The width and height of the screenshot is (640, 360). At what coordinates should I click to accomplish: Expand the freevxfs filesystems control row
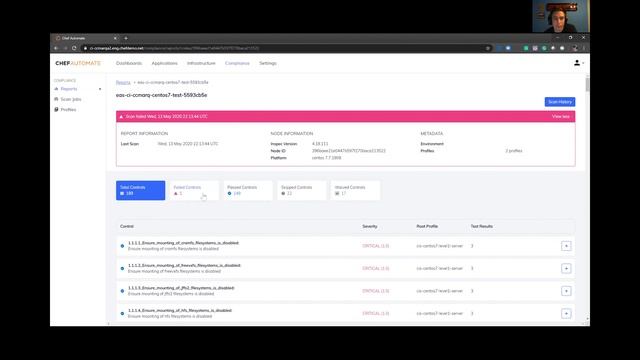click(566, 269)
